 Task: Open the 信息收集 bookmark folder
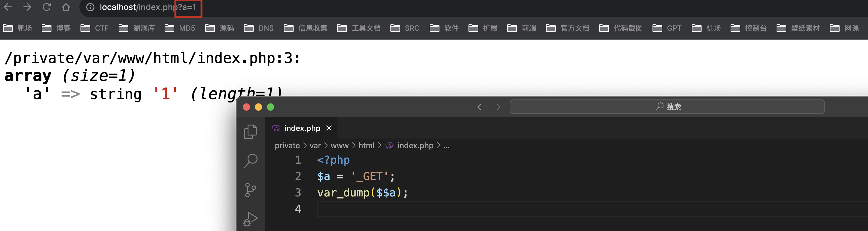pyautogui.click(x=306, y=28)
